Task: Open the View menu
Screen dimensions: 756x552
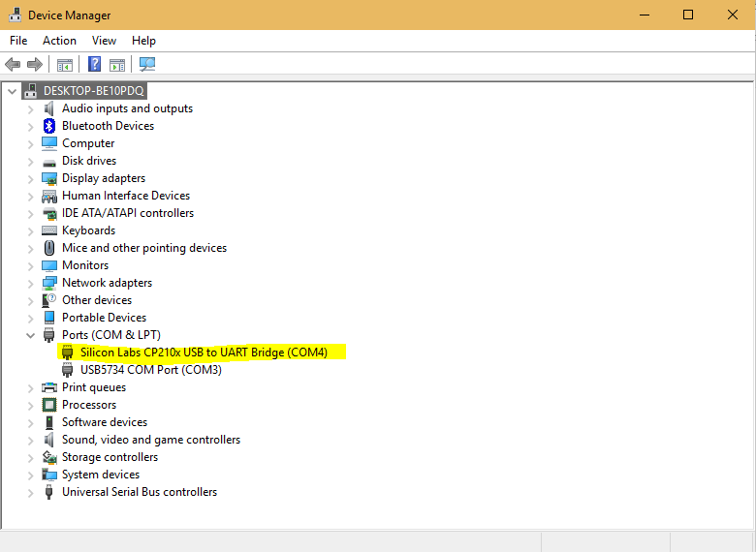Action: 104,41
